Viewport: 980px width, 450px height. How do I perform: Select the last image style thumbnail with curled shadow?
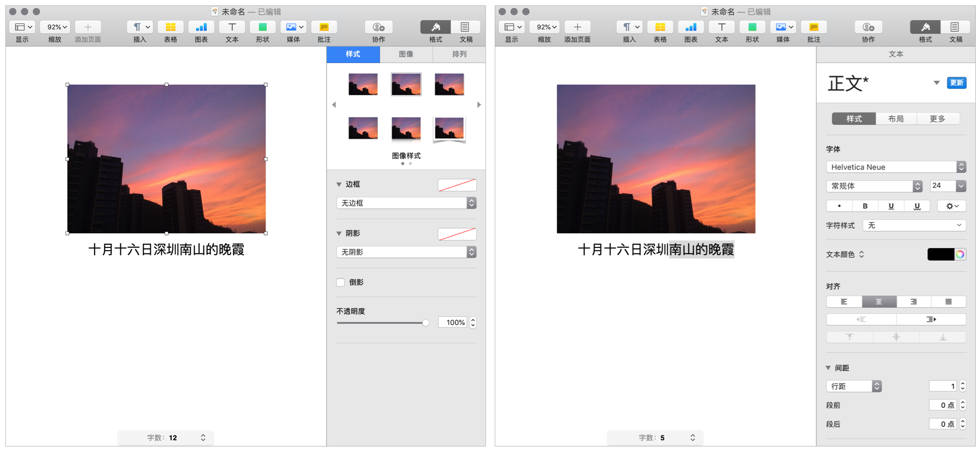pyautogui.click(x=449, y=129)
